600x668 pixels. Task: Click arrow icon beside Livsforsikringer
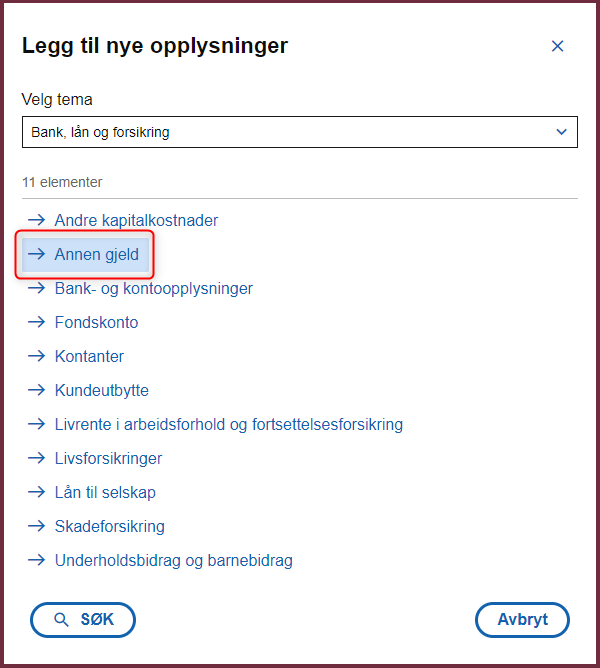point(37,458)
